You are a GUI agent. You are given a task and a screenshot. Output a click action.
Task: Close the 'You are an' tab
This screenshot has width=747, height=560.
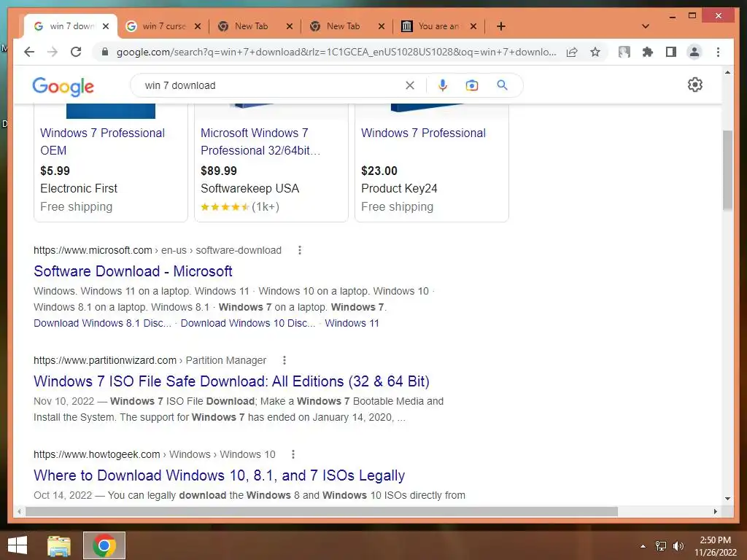click(473, 26)
